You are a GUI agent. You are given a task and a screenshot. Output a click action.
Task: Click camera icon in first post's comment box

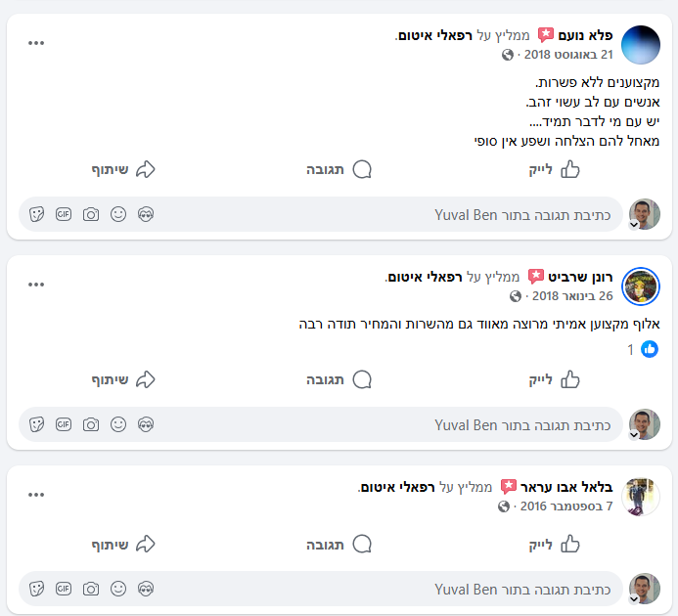click(x=91, y=214)
